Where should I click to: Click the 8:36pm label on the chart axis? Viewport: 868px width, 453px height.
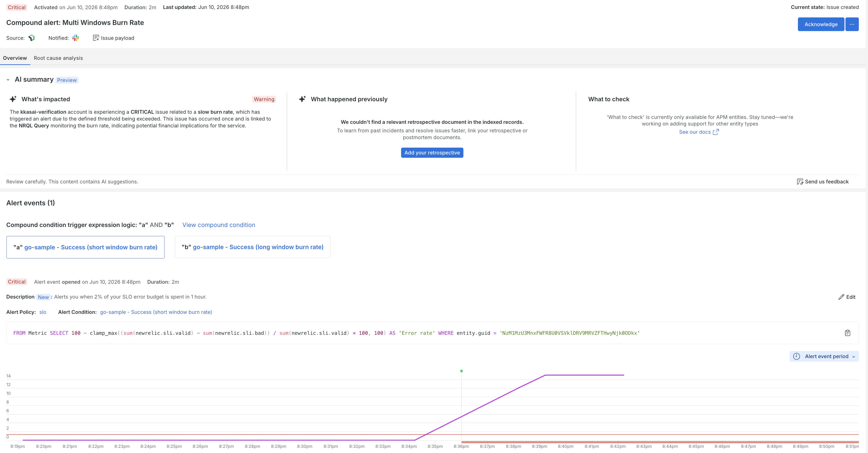[461, 446]
